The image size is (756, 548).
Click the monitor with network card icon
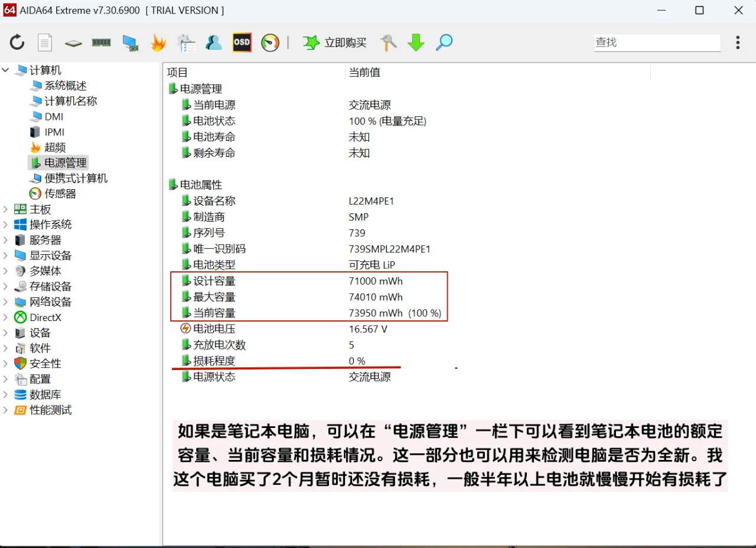130,43
